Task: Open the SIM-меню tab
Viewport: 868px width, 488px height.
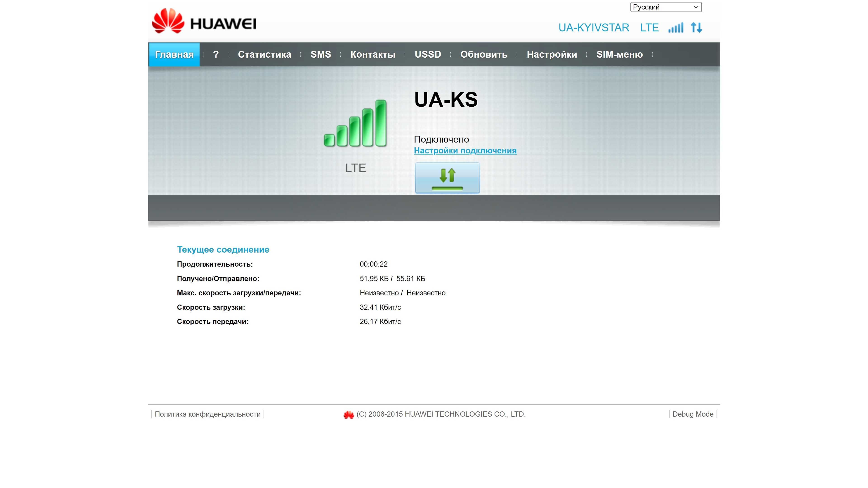Action: 619,54
